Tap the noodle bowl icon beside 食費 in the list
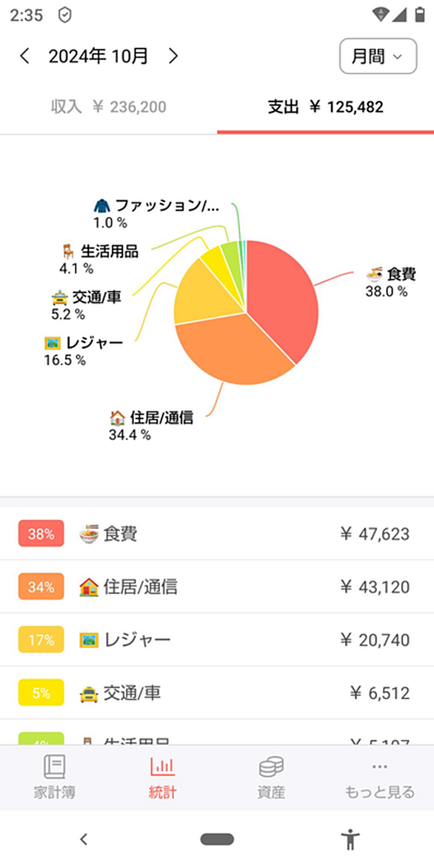The height and width of the screenshot is (868, 434). 89,534
